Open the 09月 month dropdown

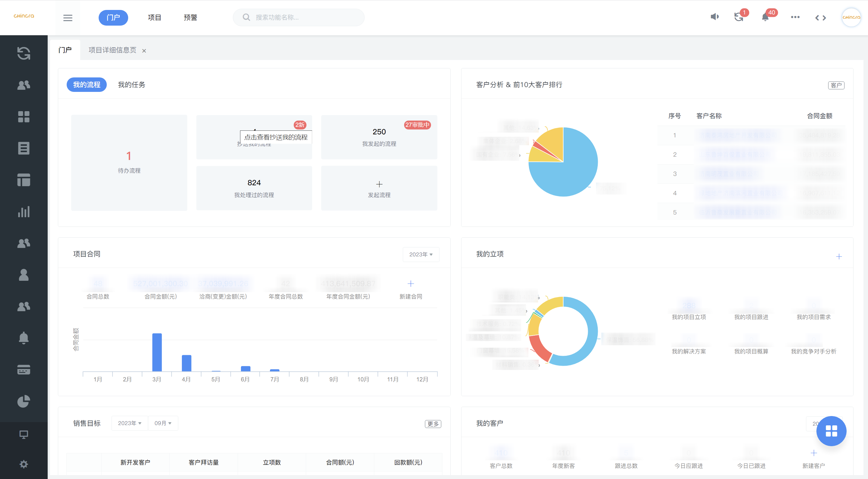163,423
